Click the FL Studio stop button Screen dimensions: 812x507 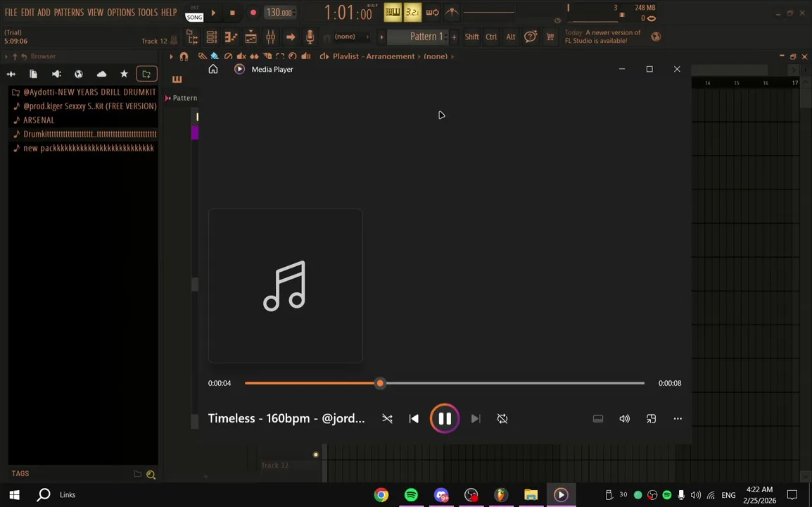click(x=232, y=13)
